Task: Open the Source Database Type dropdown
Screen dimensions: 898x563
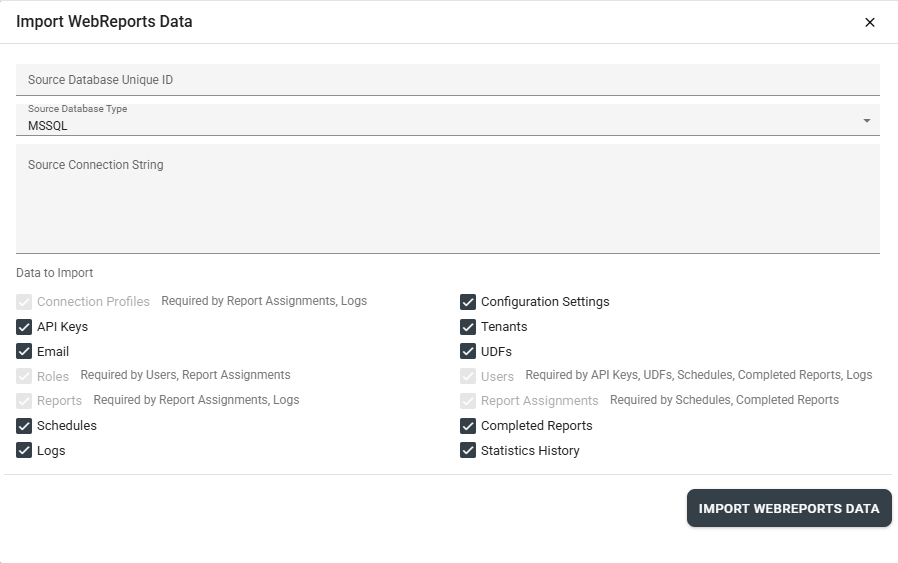Action: pos(448,120)
